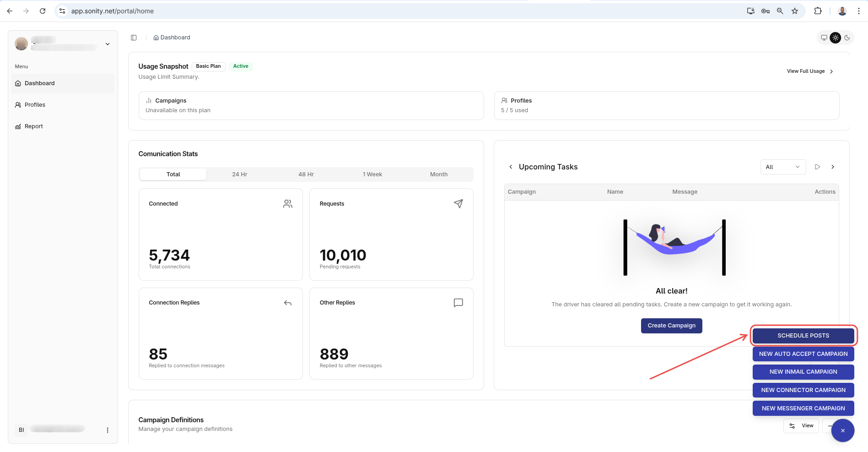Open the browser zoom magnifier icon
The width and height of the screenshot is (868, 452).
coord(780,11)
